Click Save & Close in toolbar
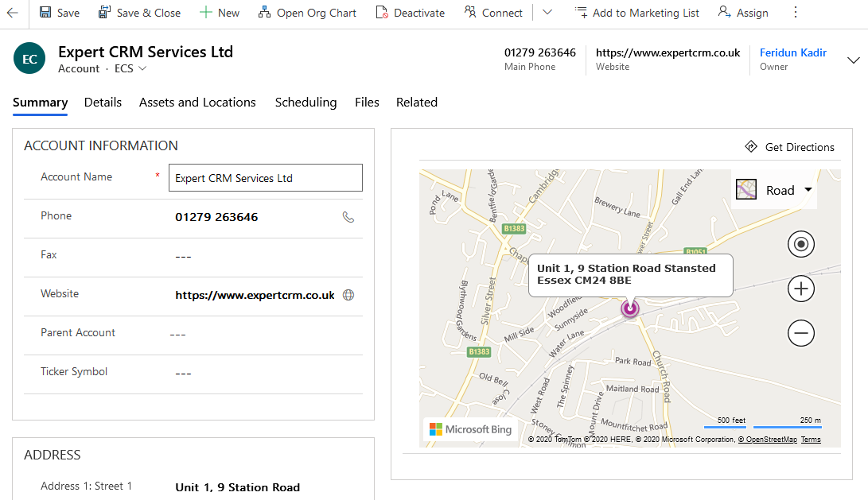 [139, 13]
